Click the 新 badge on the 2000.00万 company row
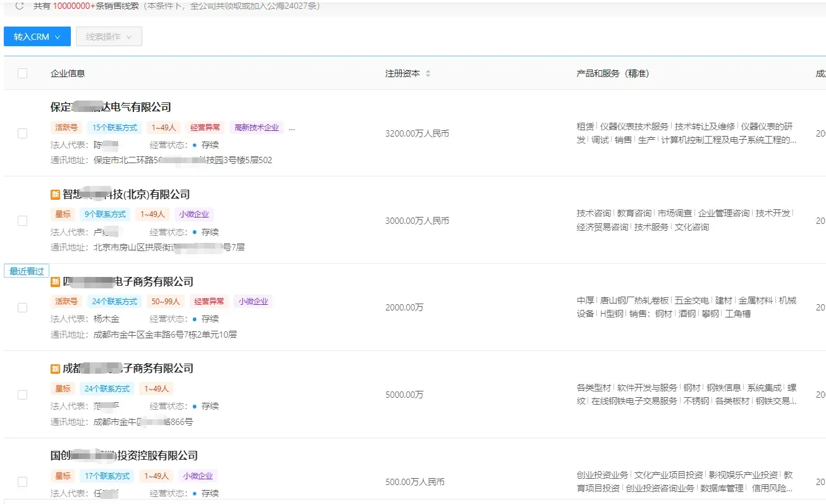 point(55,281)
